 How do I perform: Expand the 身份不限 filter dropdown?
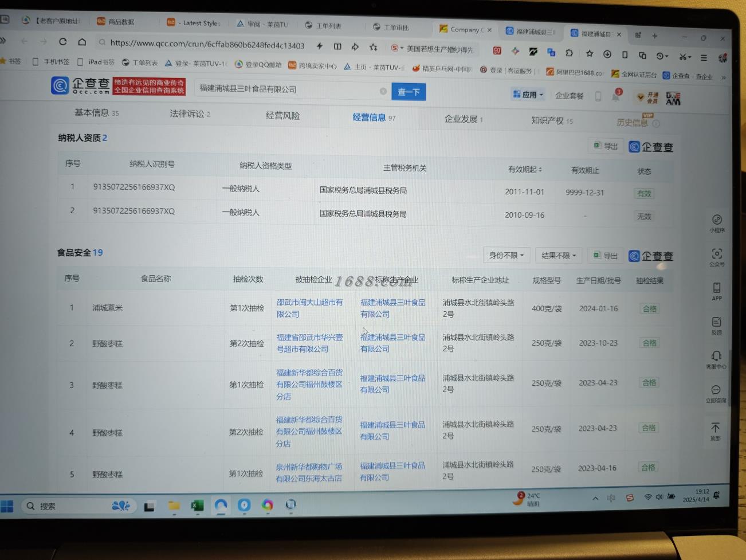pyautogui.click(x=506, y=255)
